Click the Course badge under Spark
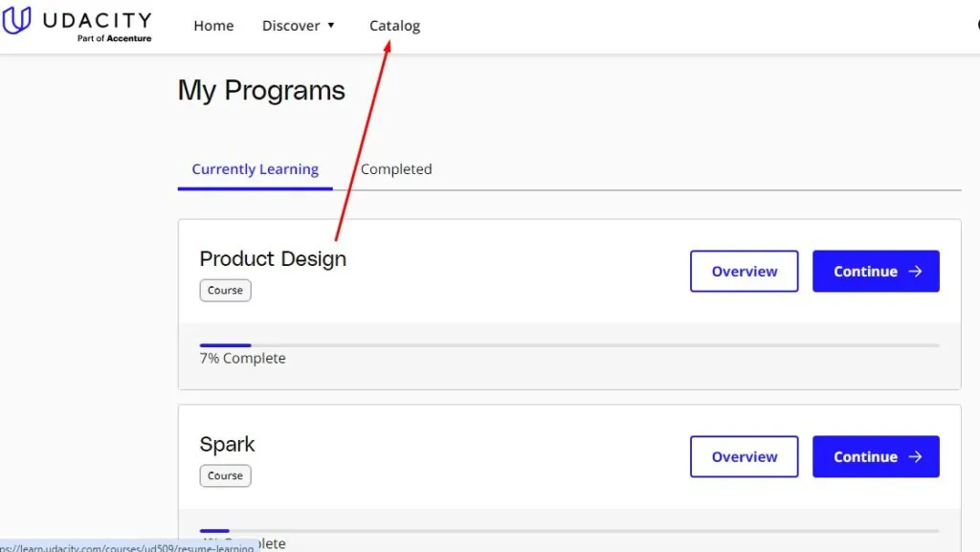 tap(225, 475)
